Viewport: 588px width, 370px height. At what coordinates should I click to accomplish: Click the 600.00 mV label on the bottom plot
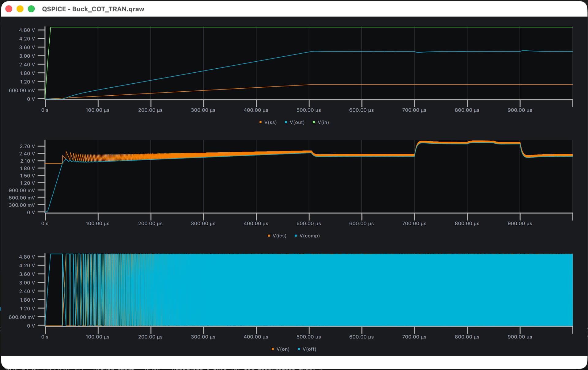click(22, 317)
